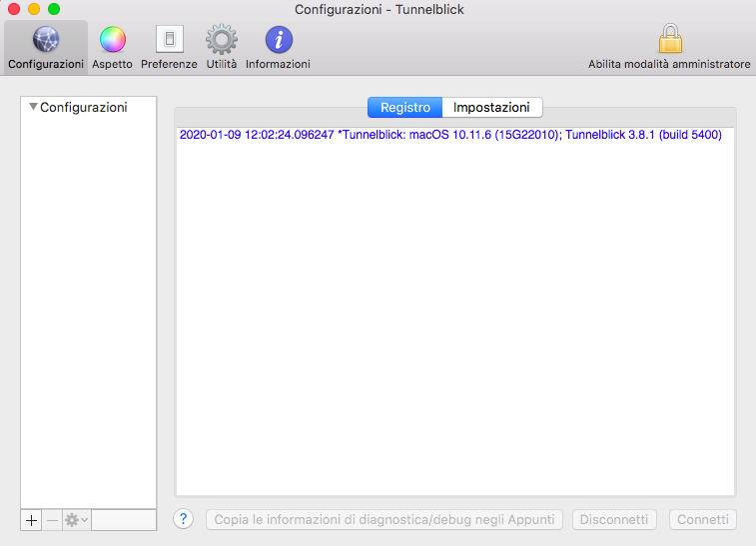Open the Informazioni panel
The width and height of the screenshot is (756, 546).
tap(278, 47)
